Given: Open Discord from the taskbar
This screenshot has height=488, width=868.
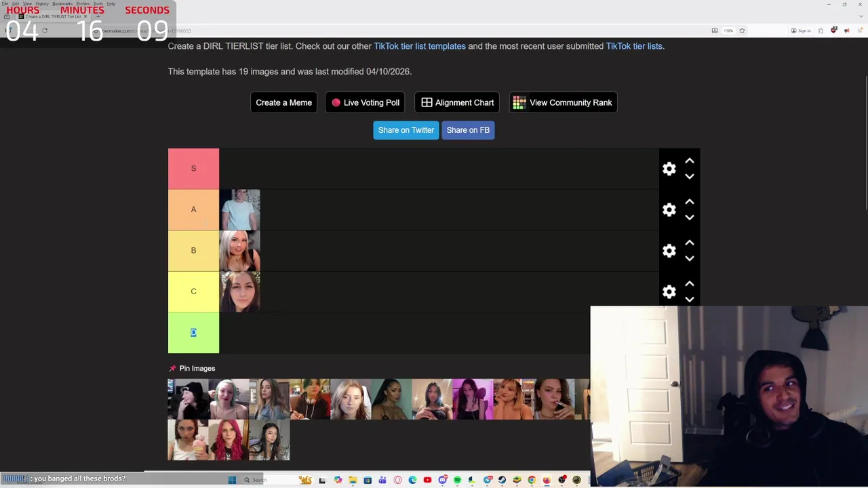Looking at the screenshot, I should click(x=443, y=480).
